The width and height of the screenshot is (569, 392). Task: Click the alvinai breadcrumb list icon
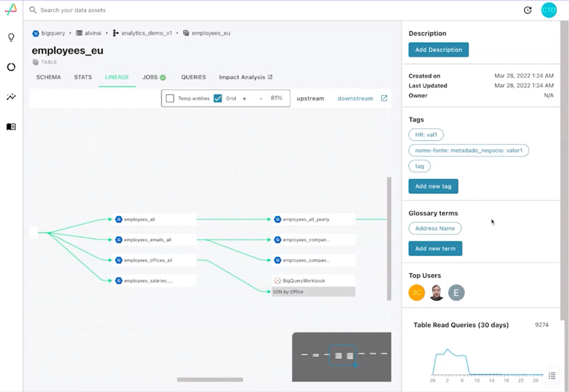78,33
